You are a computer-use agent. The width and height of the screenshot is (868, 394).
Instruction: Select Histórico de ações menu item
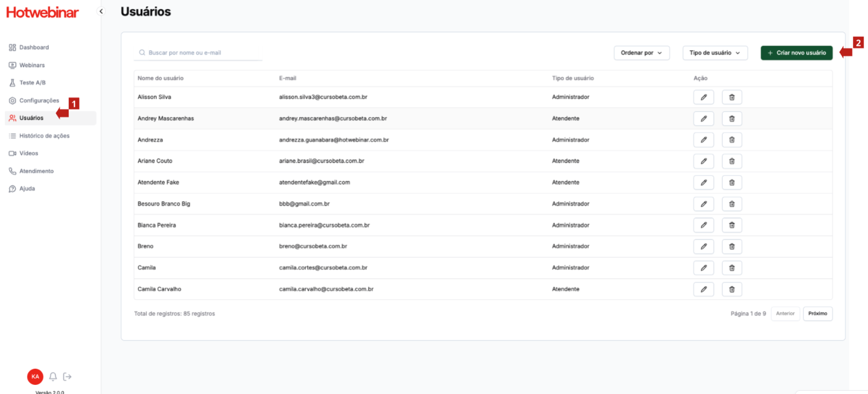click(x=44, y=136)
